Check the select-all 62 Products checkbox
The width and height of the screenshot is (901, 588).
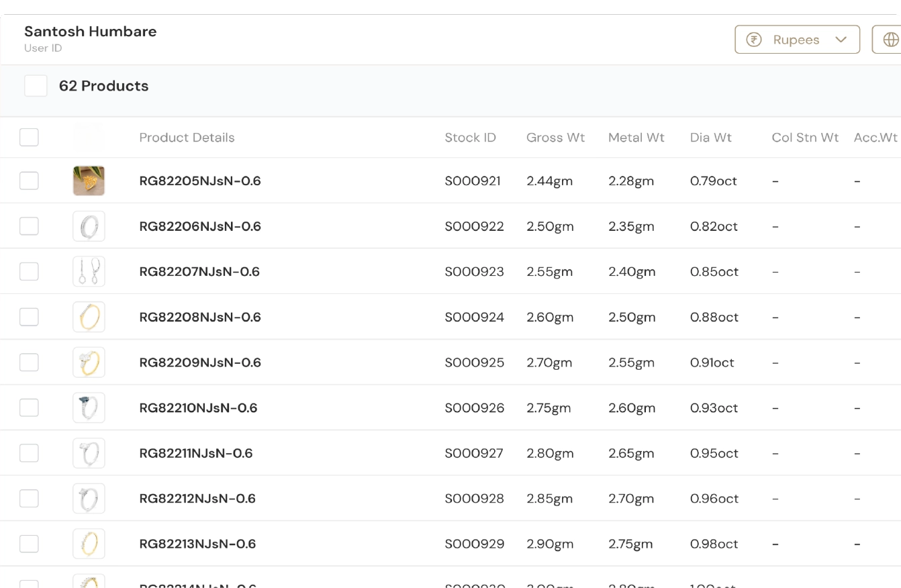(36, 86)
